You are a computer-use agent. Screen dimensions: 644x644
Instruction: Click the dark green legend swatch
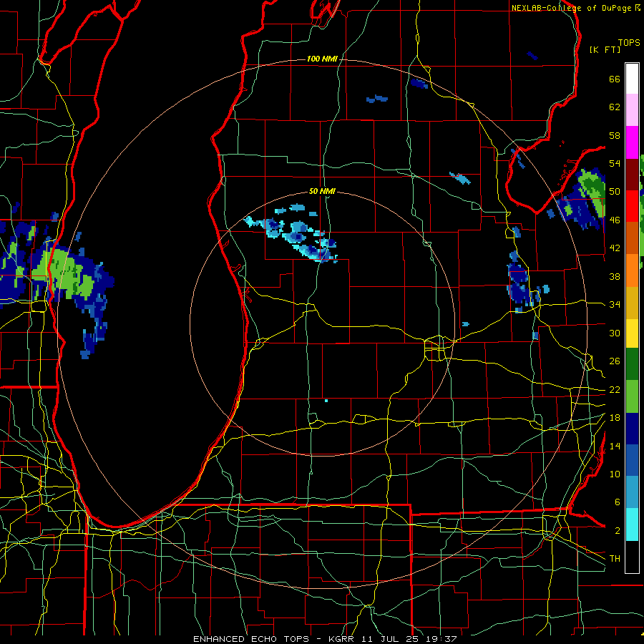click(632, 364)
